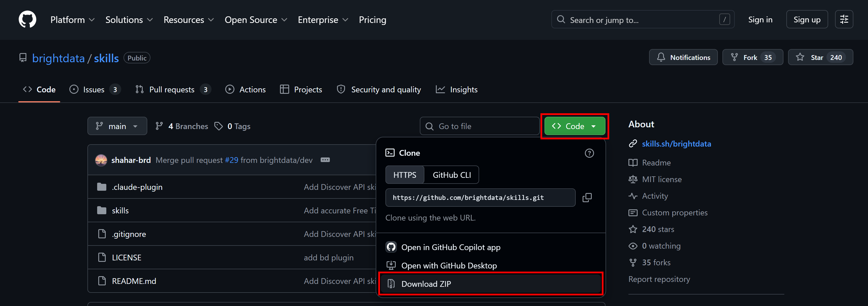Click Report repository link

click(x=659, y=279)
